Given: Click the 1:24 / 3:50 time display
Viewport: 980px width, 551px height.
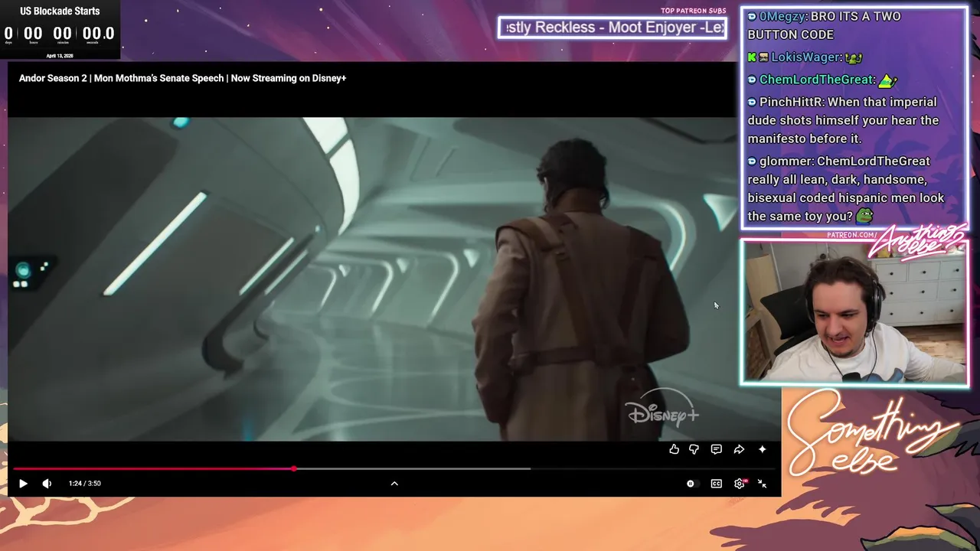Looking at the screenshot, I should [x=84, y=484].
